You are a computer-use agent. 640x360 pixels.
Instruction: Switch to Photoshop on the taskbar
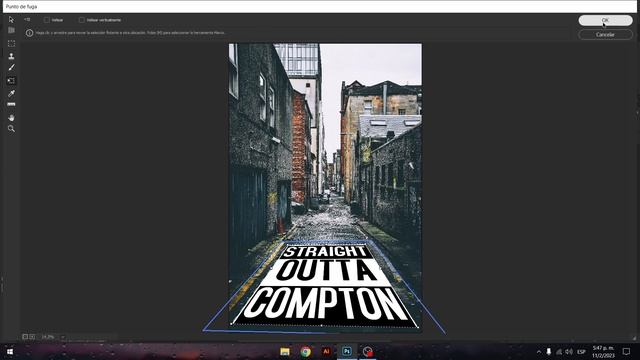(x=347, y=351)
